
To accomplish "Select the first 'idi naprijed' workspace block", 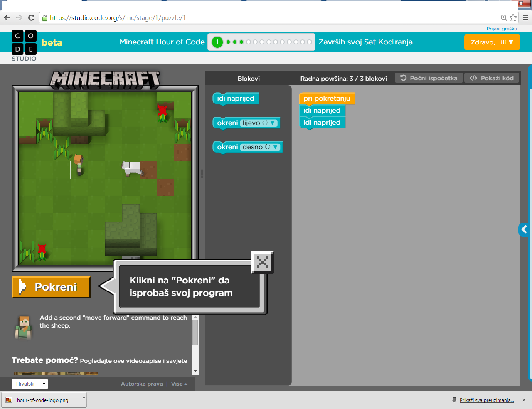I will tap(322, 111).
